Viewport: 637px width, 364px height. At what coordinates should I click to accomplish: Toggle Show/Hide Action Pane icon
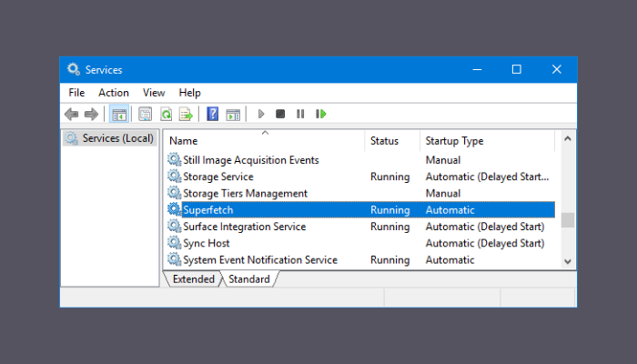click(x=233, y=115)
